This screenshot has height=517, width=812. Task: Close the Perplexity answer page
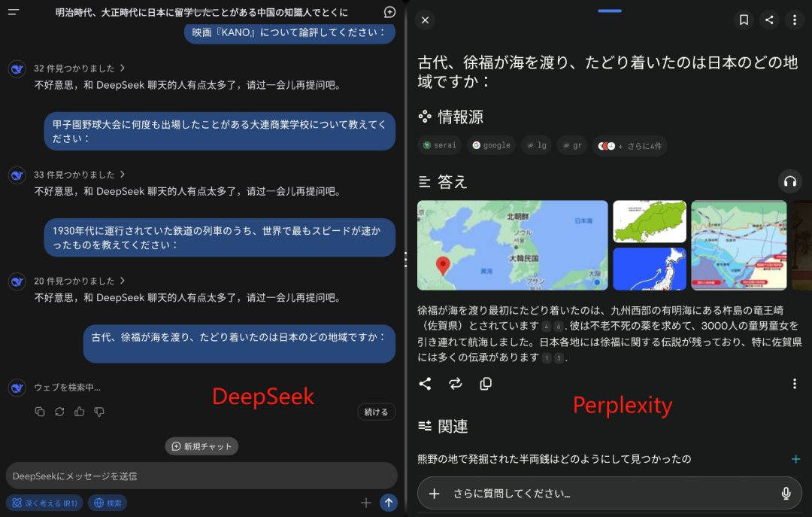click(x=425, y=20)
